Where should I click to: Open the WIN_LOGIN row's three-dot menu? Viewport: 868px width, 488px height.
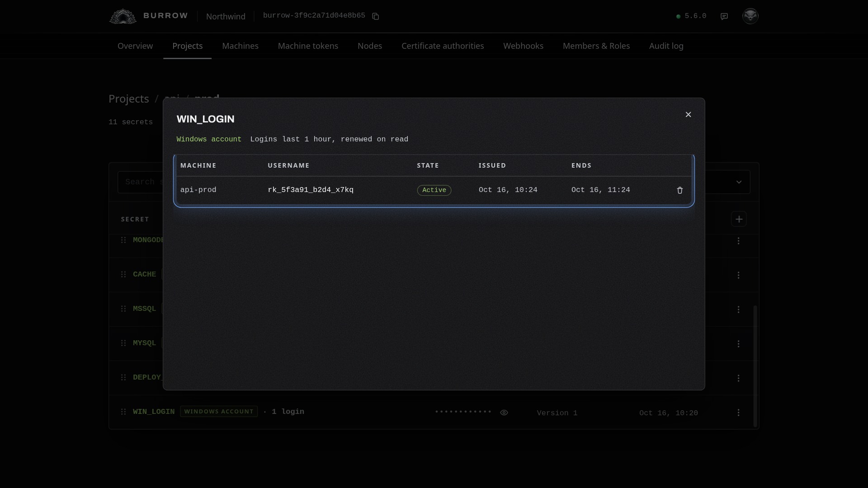click(738, 413)
